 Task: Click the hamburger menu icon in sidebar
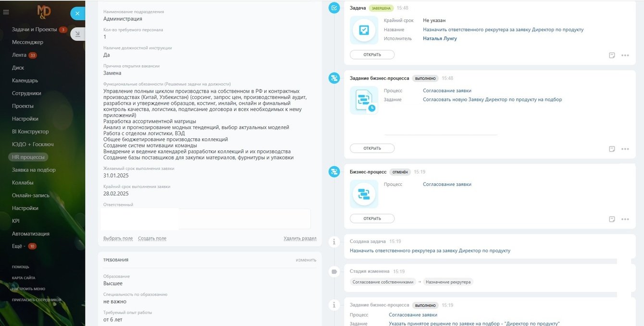pos(6,12)
